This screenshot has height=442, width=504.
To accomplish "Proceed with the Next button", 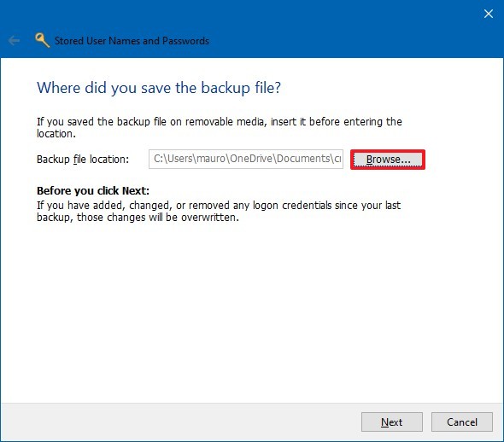I will (392, 422).
